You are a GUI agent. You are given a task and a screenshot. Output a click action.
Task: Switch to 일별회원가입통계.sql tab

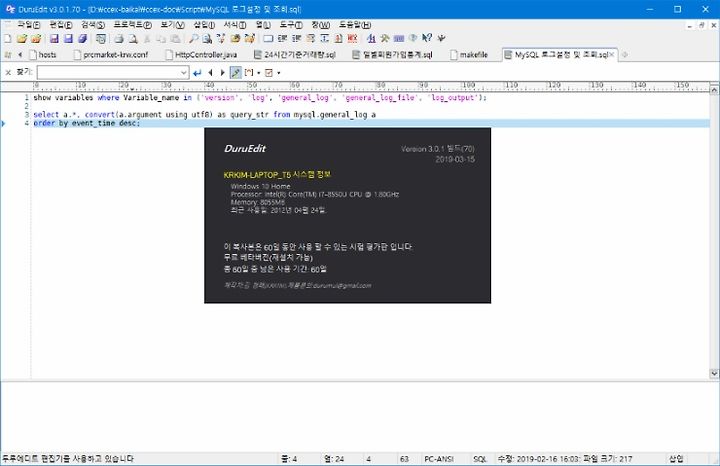point(393,55)
